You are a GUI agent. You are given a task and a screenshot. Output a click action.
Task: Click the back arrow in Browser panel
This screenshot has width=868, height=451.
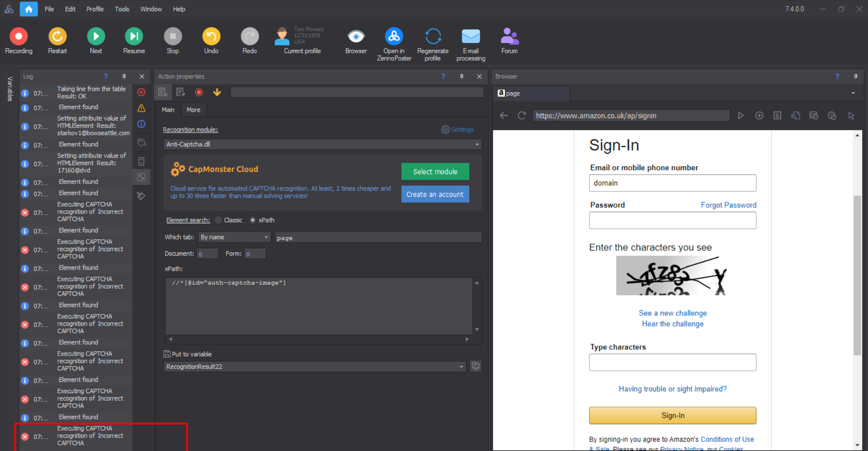(x=504, y=116)
